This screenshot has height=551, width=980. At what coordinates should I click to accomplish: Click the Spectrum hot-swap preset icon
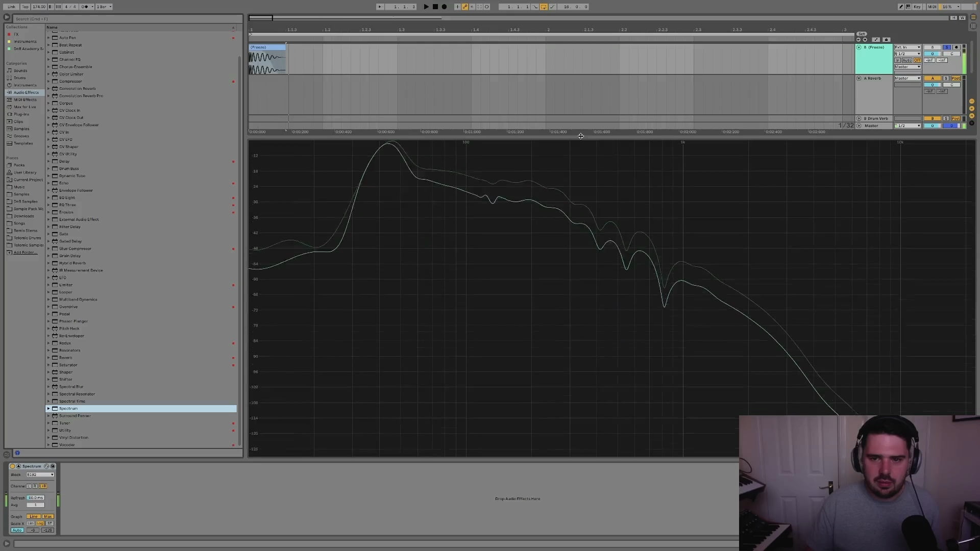point(46,466)
